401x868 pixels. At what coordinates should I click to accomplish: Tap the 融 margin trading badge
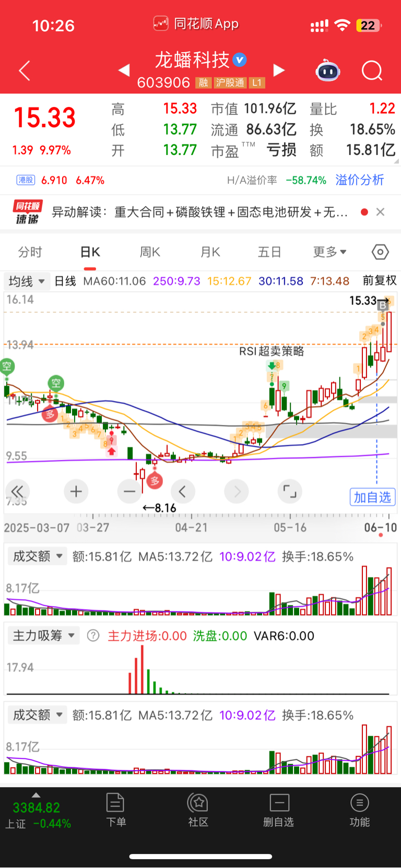pyautogui.click(x=203, y=83)
